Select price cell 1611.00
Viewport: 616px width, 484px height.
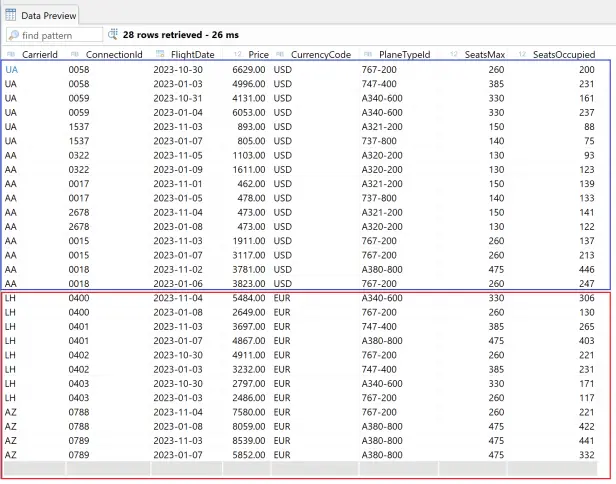(x=249, y=170)
